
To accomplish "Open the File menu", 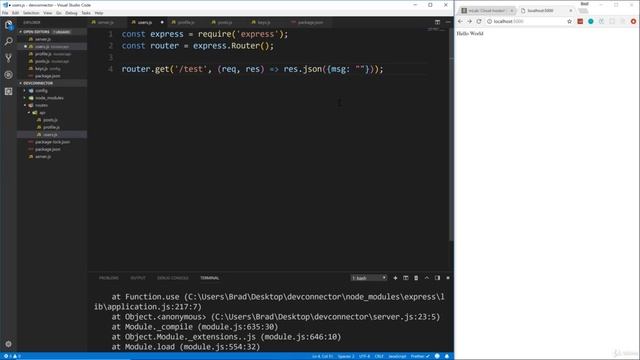I will tap(5, 13).
